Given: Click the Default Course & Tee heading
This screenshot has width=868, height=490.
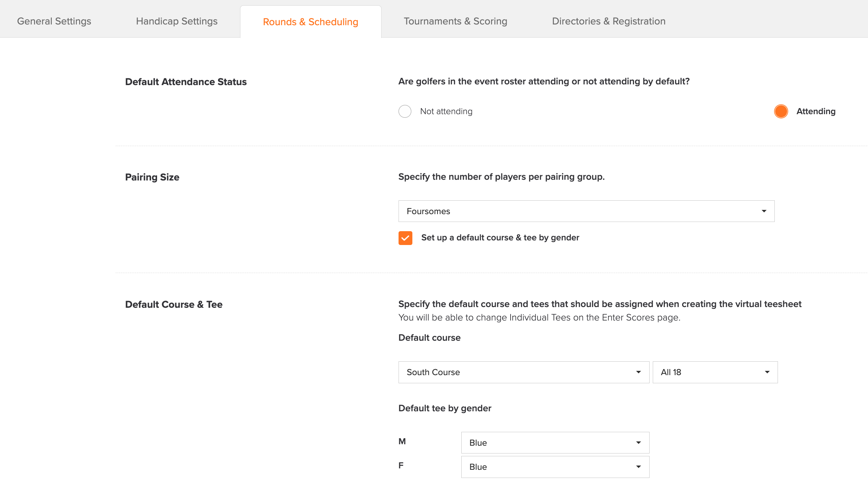Looking at the screenshot, I should [x=174, y=305].
